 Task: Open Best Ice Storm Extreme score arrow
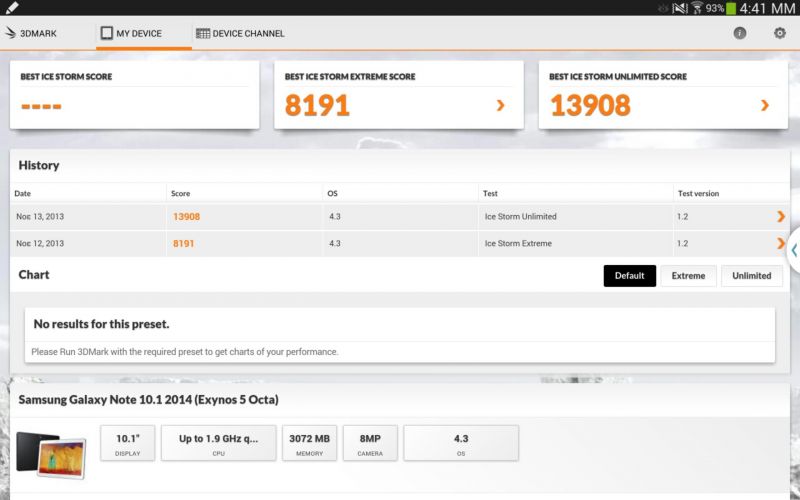point(501,105)
